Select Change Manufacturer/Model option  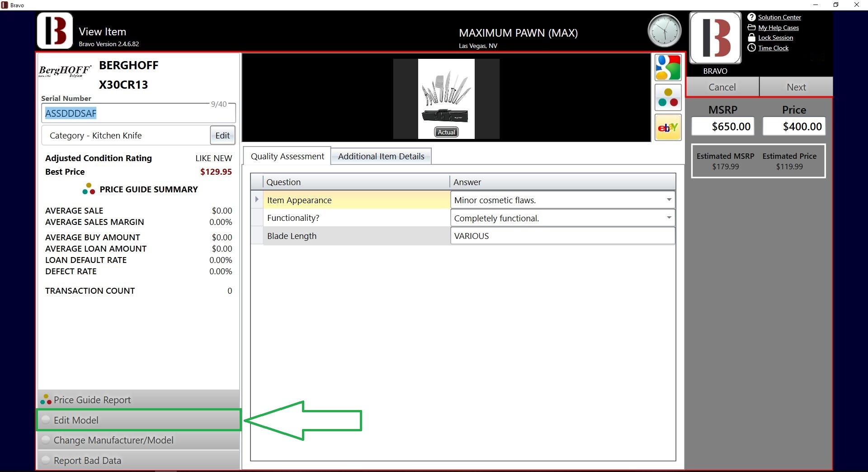tap(138, 440)
